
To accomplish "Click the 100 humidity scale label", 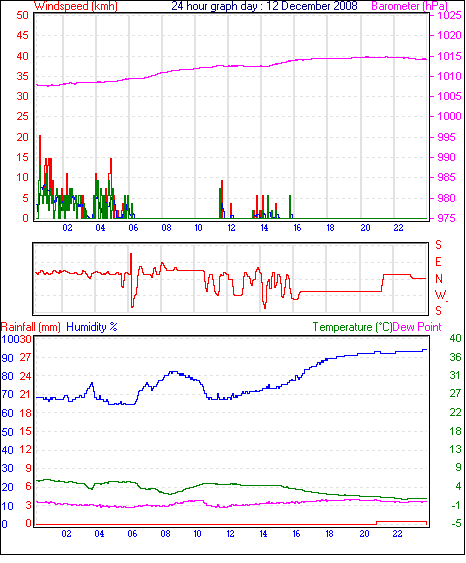I will [x=9, y=339].
